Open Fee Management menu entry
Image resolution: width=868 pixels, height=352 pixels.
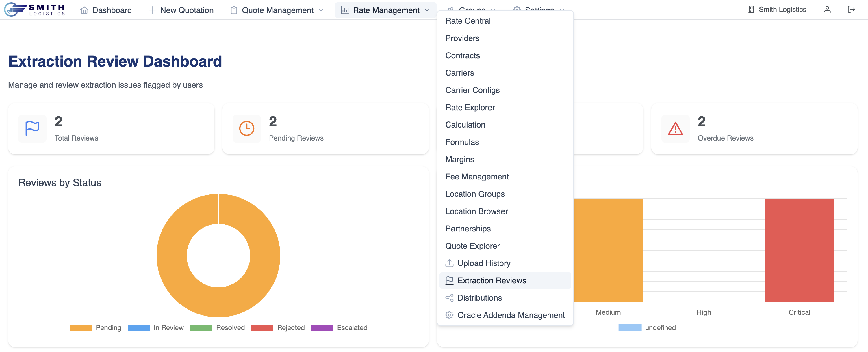(x=477, y=177)
